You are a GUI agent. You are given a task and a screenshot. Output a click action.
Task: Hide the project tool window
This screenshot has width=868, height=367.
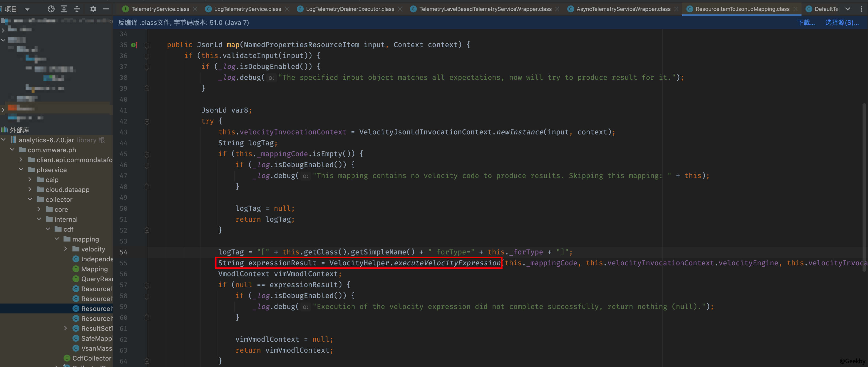[x=106, y=9]
